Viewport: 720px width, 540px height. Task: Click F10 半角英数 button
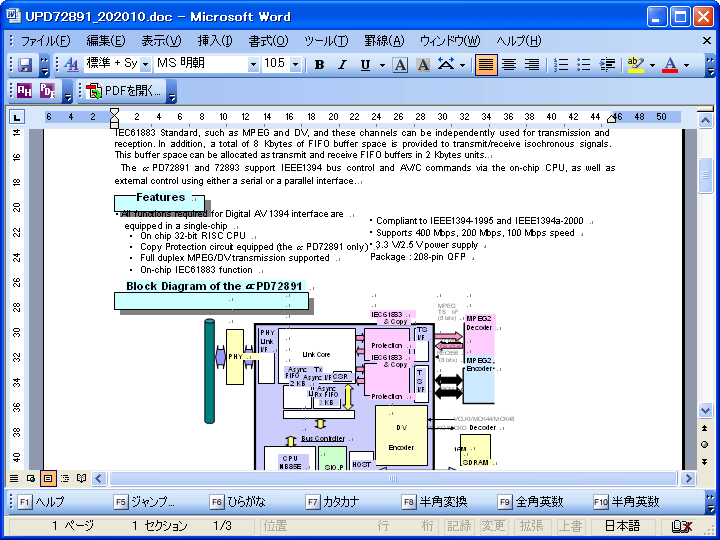[627, 502]
